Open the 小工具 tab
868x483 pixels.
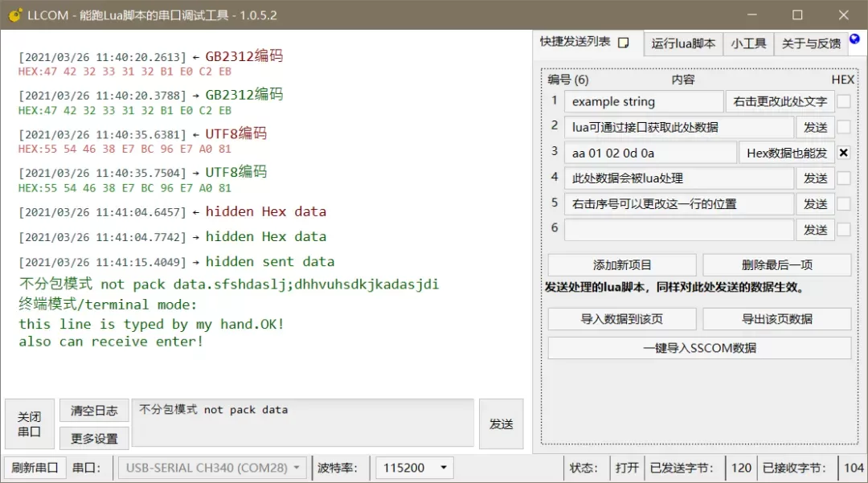(748, 43)
